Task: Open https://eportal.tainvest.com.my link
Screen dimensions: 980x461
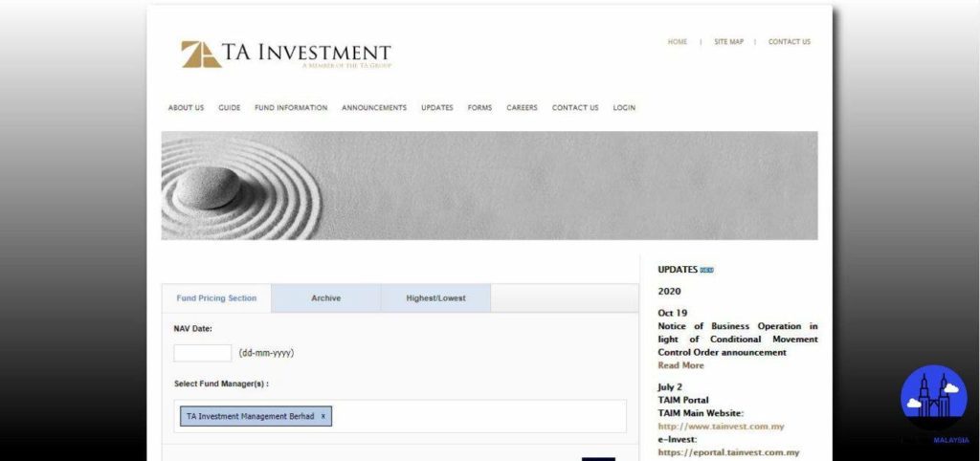Action: (x=728, y=453)
